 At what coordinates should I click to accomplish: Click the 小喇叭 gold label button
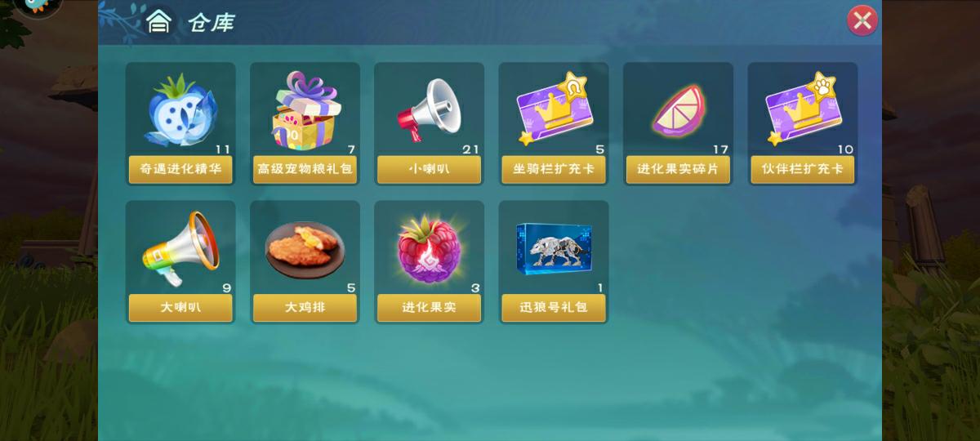(x=429, y=170)
